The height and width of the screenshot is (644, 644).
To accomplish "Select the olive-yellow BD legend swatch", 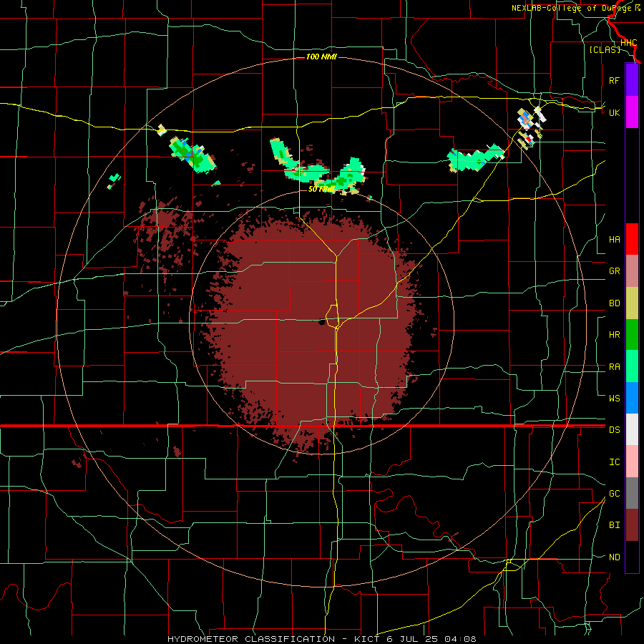I will [x=632, y=303].
